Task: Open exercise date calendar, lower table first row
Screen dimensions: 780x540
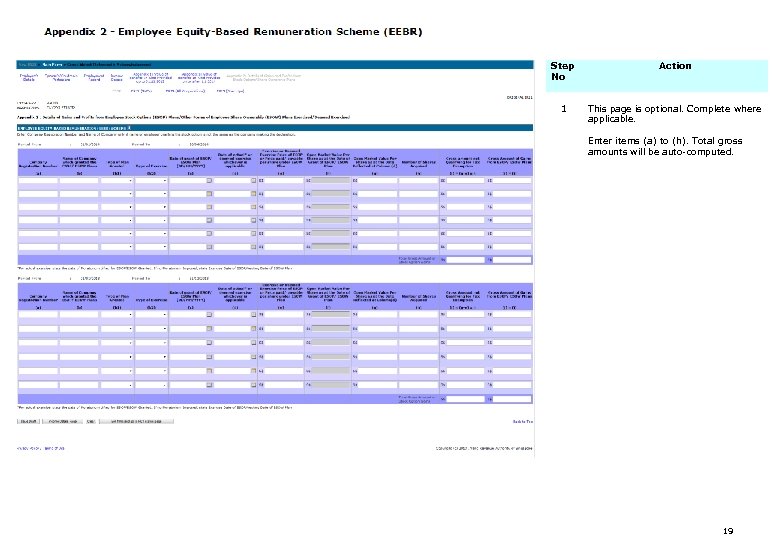Action: tap(253, 314)
